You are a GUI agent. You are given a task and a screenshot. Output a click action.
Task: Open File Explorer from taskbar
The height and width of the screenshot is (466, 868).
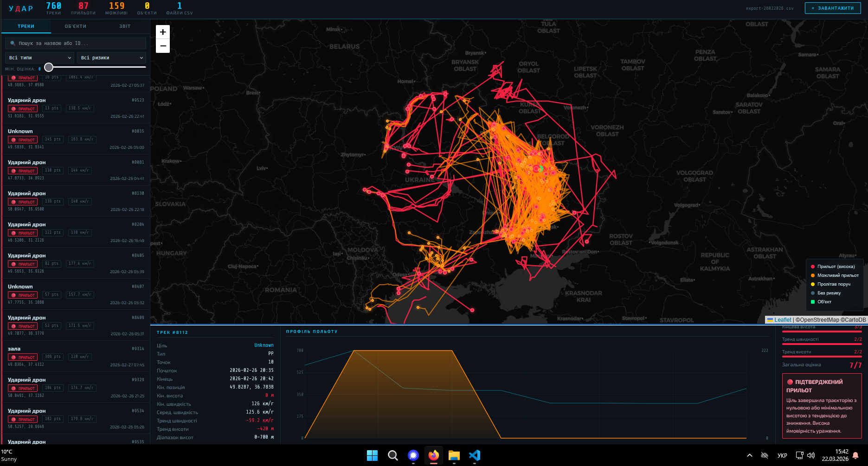(454, 455)
